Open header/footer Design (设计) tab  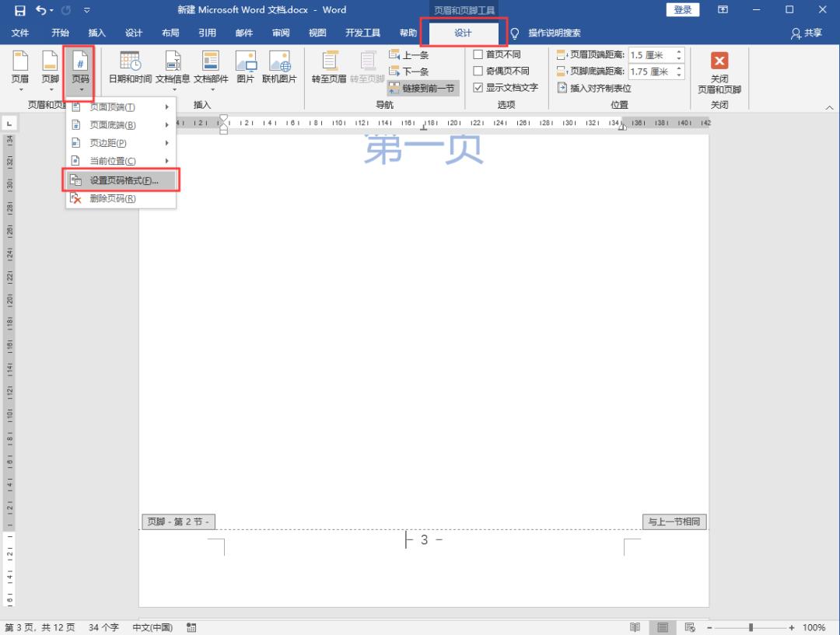pos(464,33)
